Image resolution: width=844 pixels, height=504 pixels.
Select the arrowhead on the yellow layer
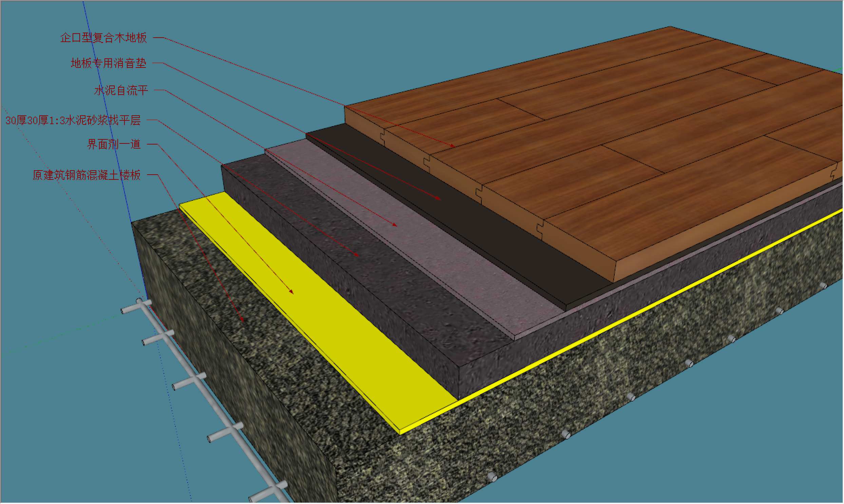(291, 292)
